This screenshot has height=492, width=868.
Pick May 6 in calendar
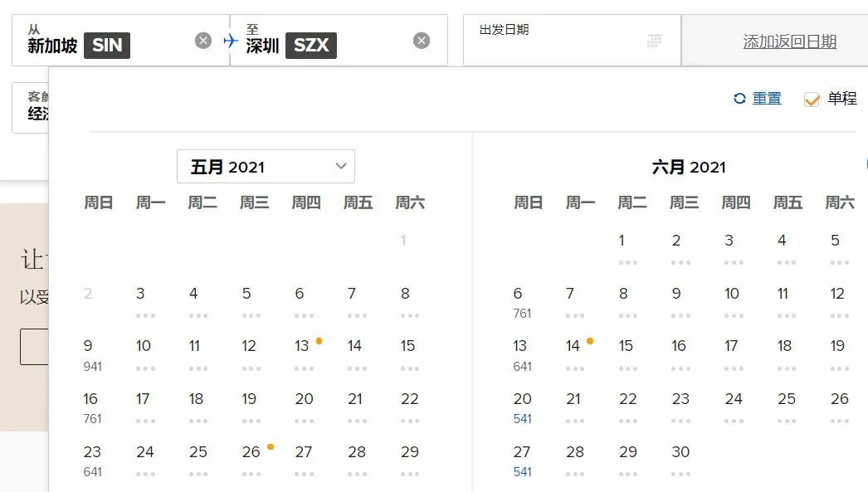[304, 302]
